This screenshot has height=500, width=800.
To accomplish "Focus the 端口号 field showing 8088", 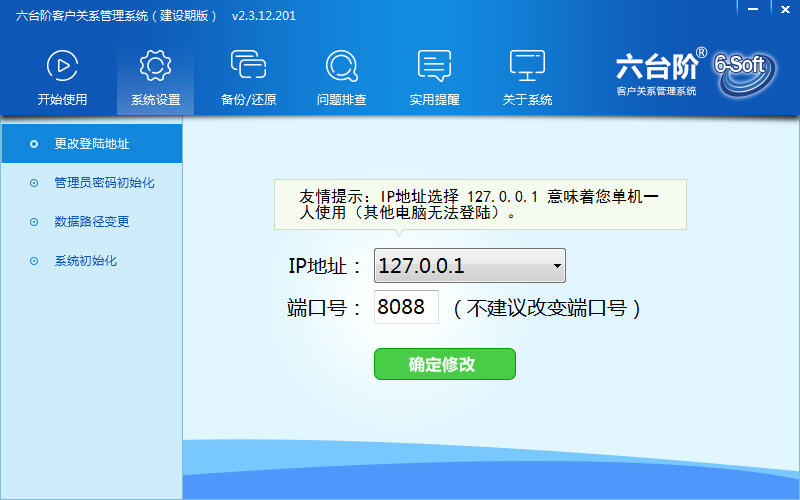I will 406,308.
